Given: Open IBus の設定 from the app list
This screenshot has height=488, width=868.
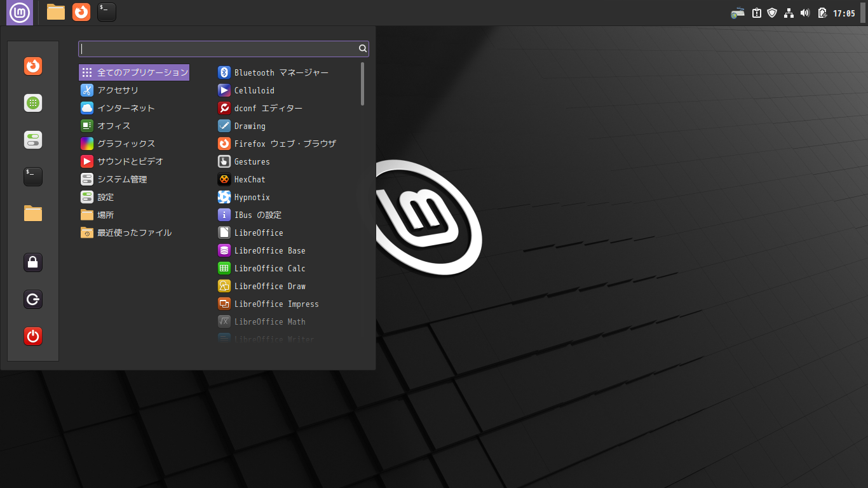Looking at the screenshot, I should pyautogui.click(x=287, y=215).
